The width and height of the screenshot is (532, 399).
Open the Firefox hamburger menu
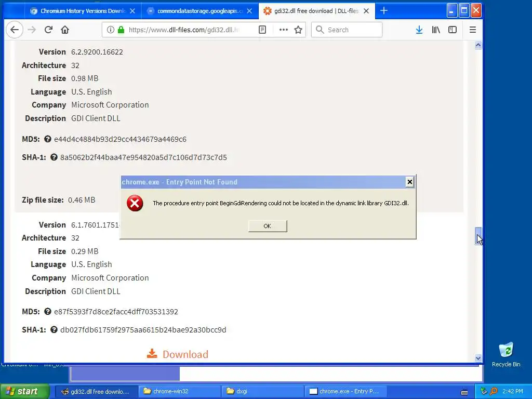pos(473,30)
